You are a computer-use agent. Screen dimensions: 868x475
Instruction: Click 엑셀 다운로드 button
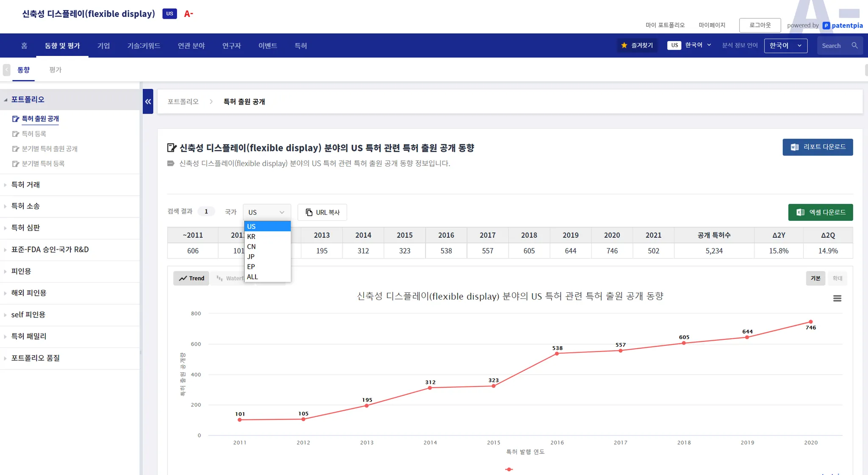pyautogui.click(x=820, y=212)
